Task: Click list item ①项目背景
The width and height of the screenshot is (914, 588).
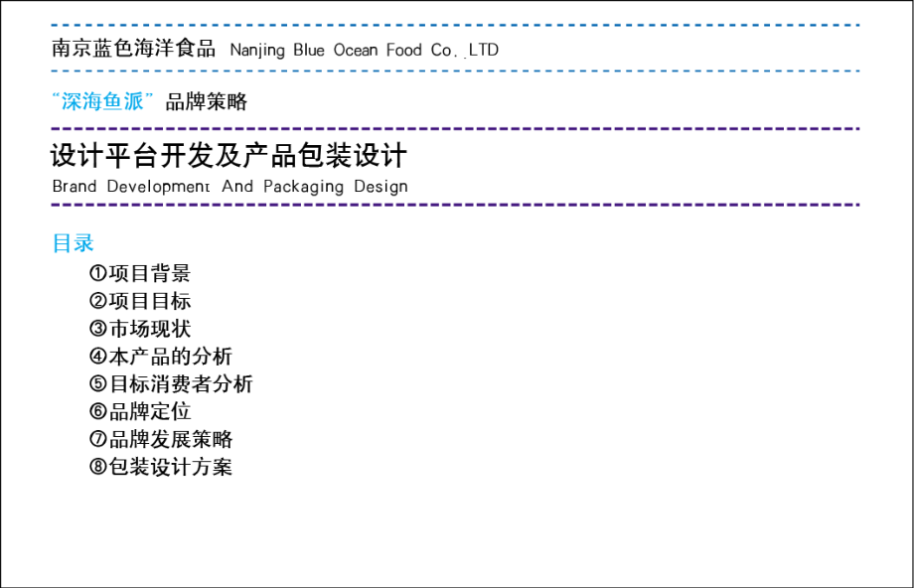Action: pyautogui.click(x=141, y=273)
